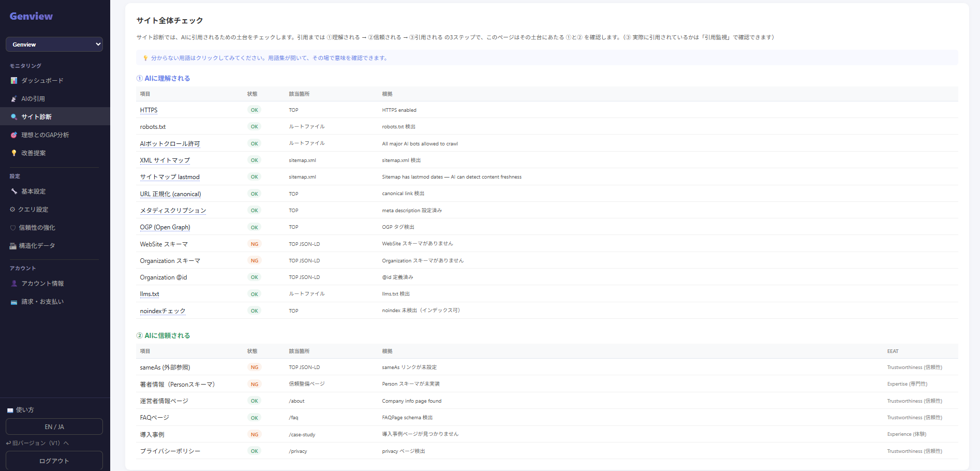Click URL 正規化 (canonical) term
The height and width of the screenshot is (471, 980).
170,194
